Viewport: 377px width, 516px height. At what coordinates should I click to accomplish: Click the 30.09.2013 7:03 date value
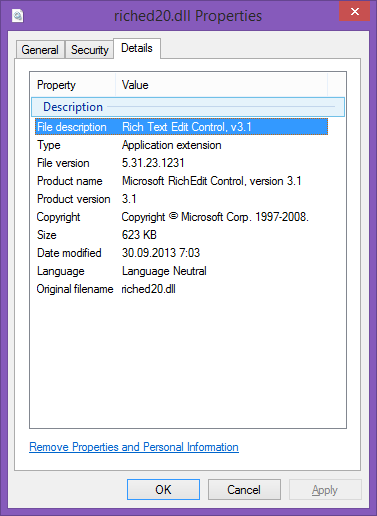[161, 253]
